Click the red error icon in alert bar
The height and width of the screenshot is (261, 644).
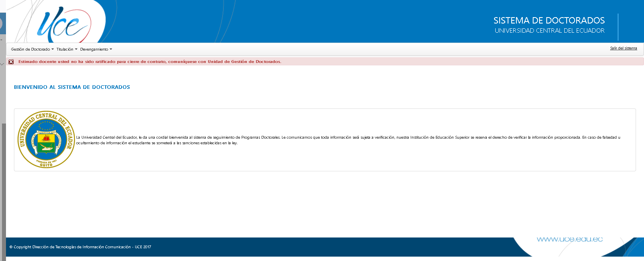tap(11, 62)
